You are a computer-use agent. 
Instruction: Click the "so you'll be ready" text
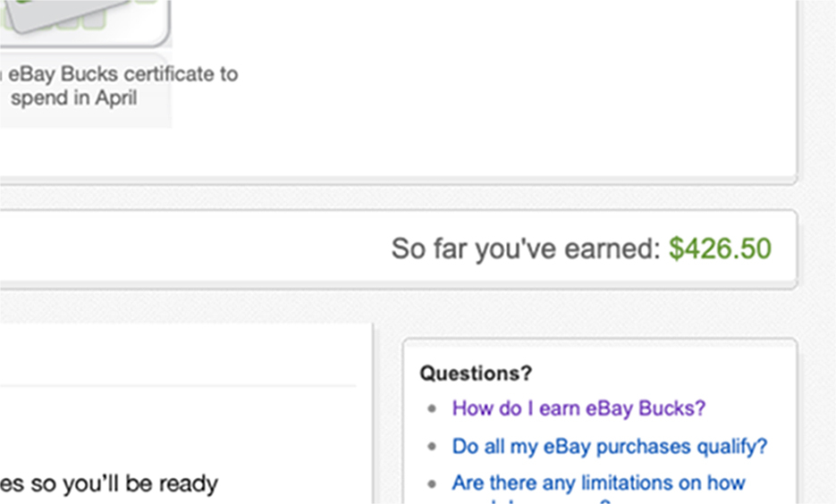[123, 483]
